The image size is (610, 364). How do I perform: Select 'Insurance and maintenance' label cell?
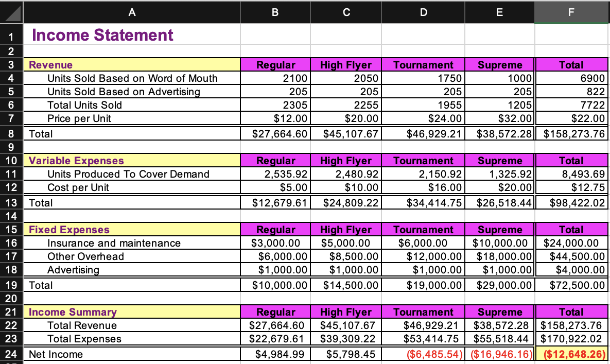[132, 243]
